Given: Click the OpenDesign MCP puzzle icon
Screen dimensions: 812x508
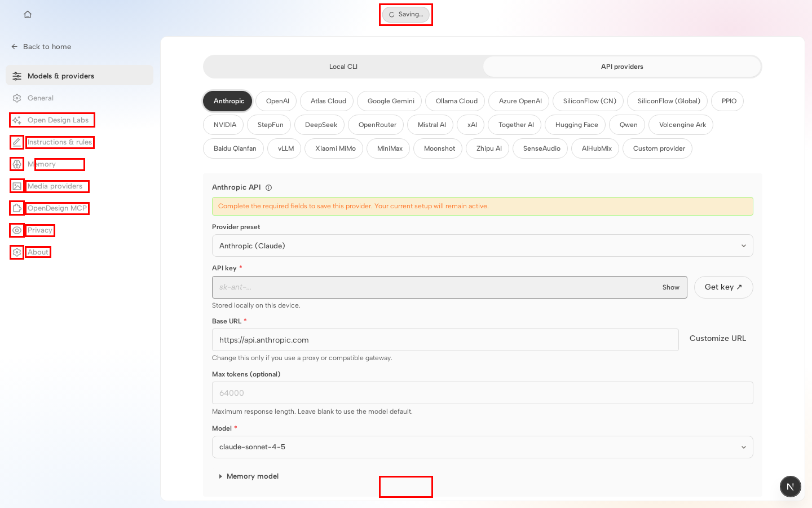Looking at the screenshot, I should [x=17, y=208].
